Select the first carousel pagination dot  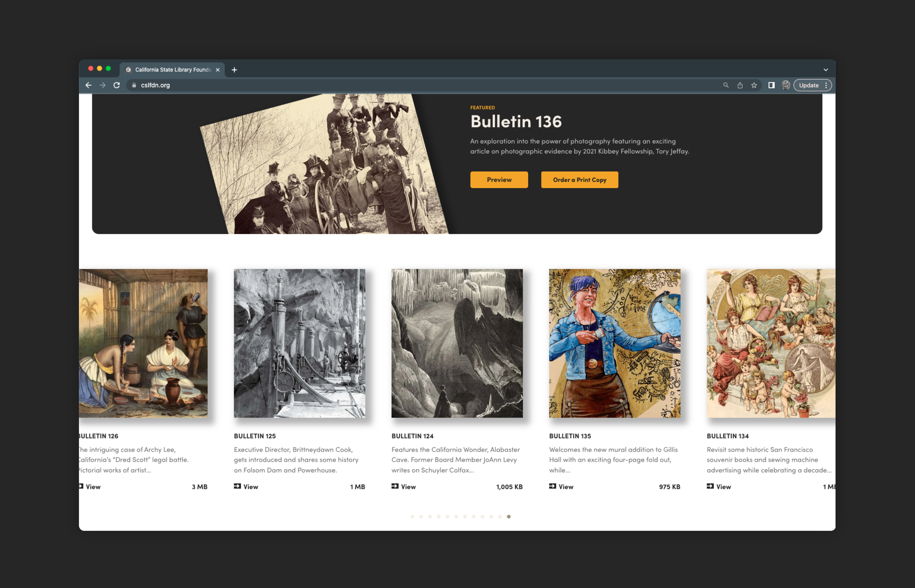point(412,517)
